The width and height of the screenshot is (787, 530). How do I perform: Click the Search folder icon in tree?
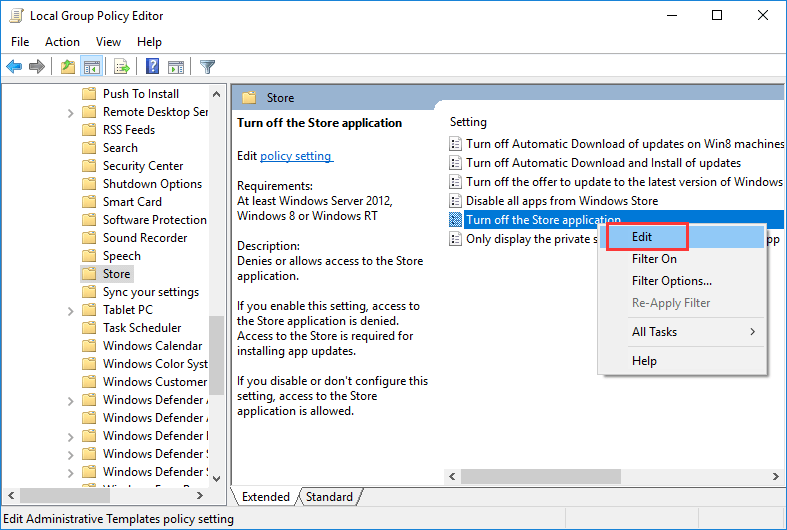89,148
